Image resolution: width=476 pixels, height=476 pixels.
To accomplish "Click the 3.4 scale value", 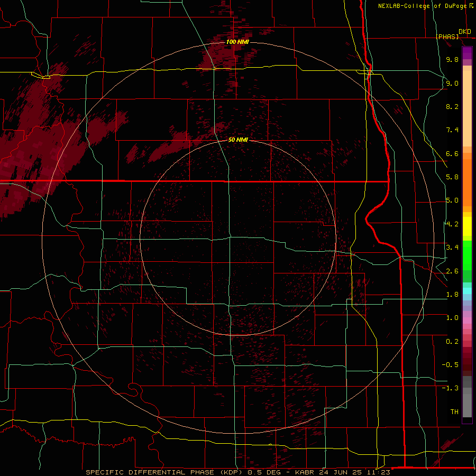I will point(452,248).
